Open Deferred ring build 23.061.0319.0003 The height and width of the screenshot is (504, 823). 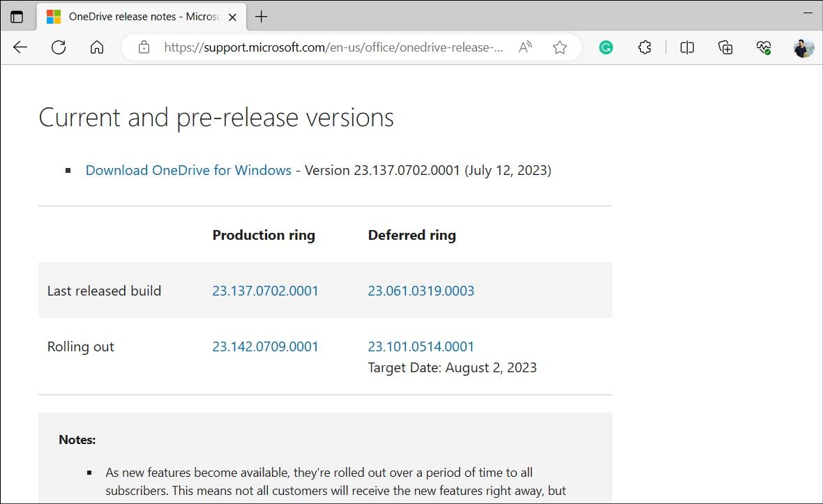(x=421, y=291)
